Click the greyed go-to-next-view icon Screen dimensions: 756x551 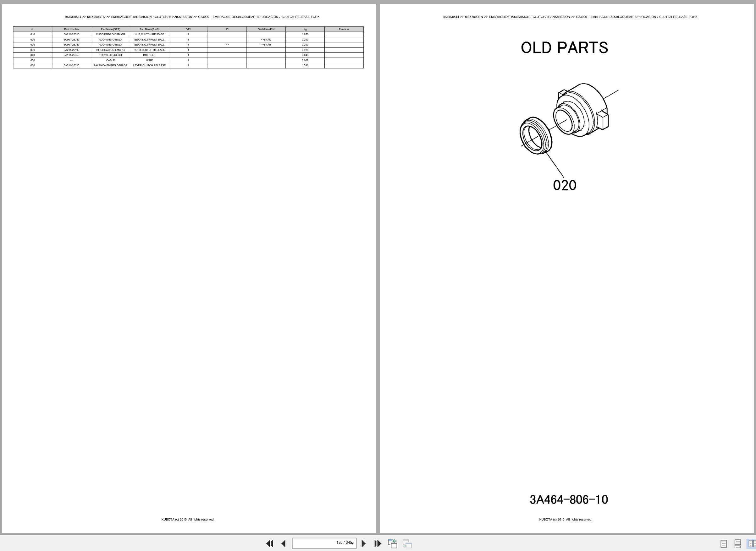407,543
